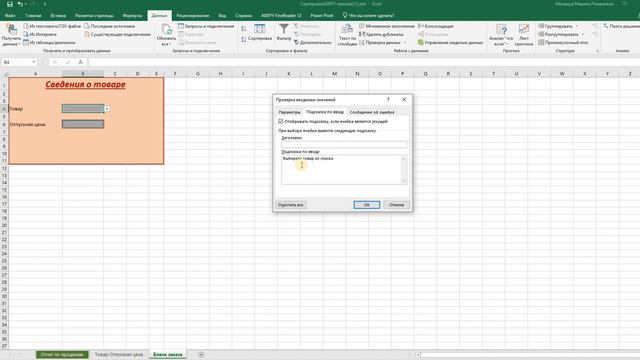The width and height of the screenshot is (640, 360).
Task: Click the formula bar input
Action: point(363,62)
